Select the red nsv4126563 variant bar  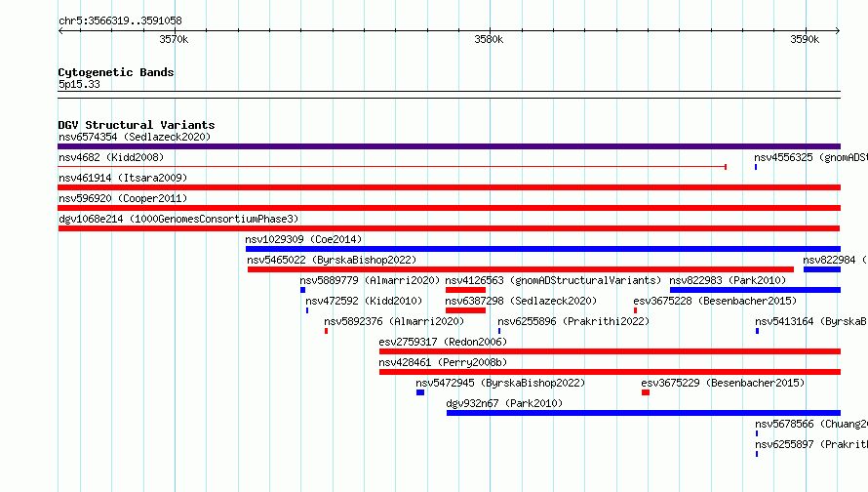tap(465, 290)
